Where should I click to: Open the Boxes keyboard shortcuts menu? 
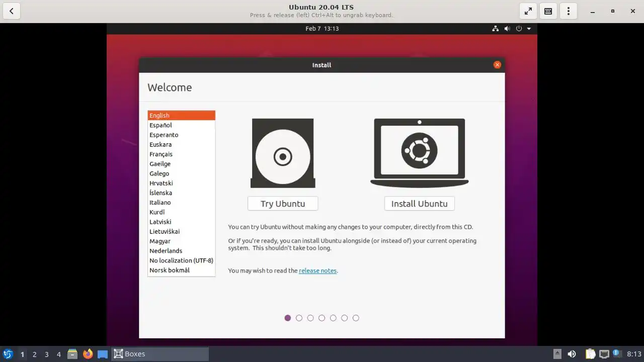[x=548, y=11]
